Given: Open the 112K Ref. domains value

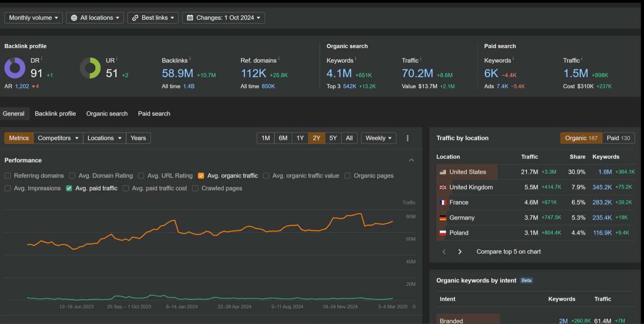Looking at the screenshot, I should tap(254, 73).
